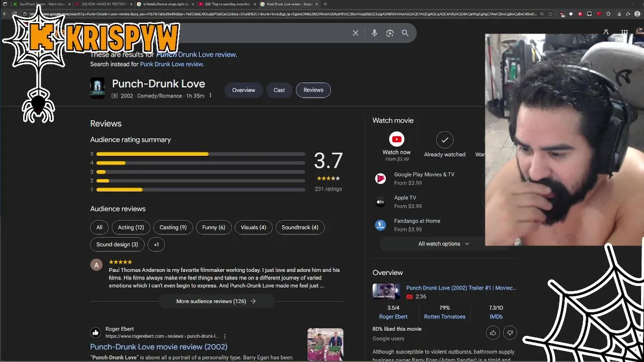Viewport: 644px width, 362px height.
Task: Filter reviews by Visuals (4)
Action: point(253,227)
